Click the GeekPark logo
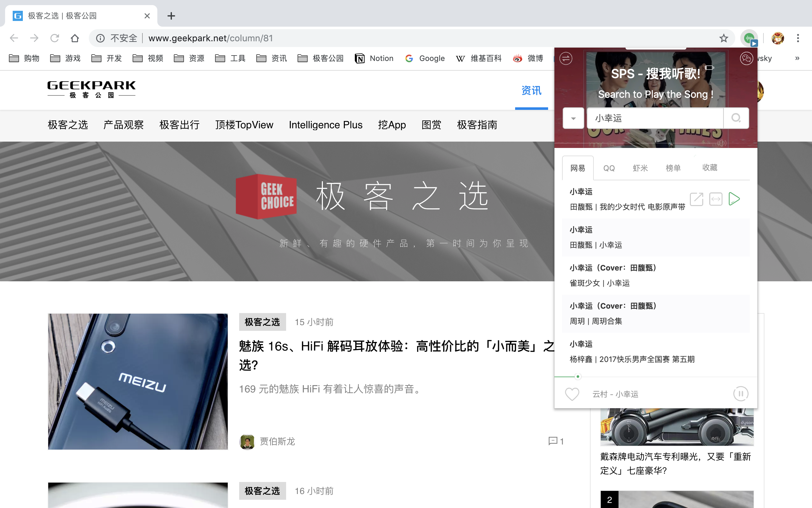Screen dimensions: 812x508 91,89
